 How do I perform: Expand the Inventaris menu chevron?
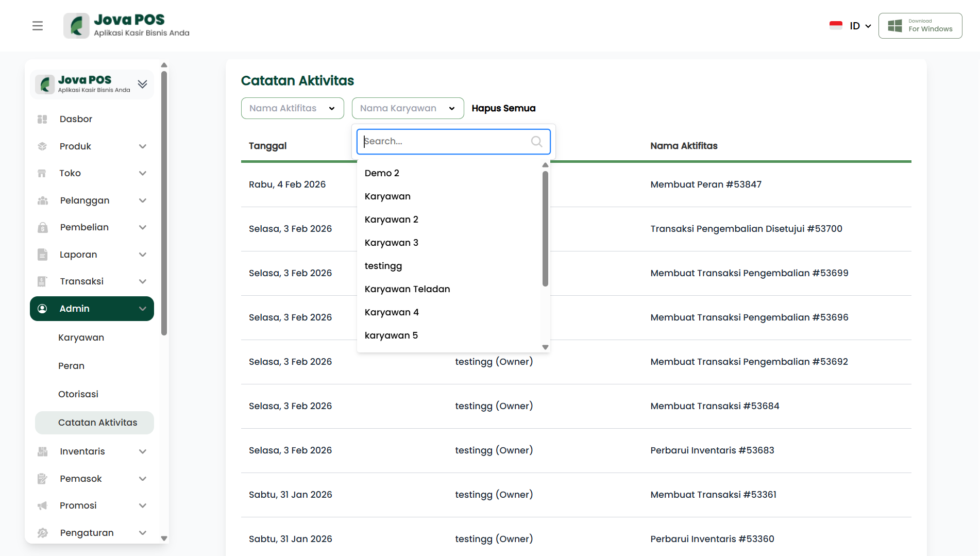click(x=143, y=451)
